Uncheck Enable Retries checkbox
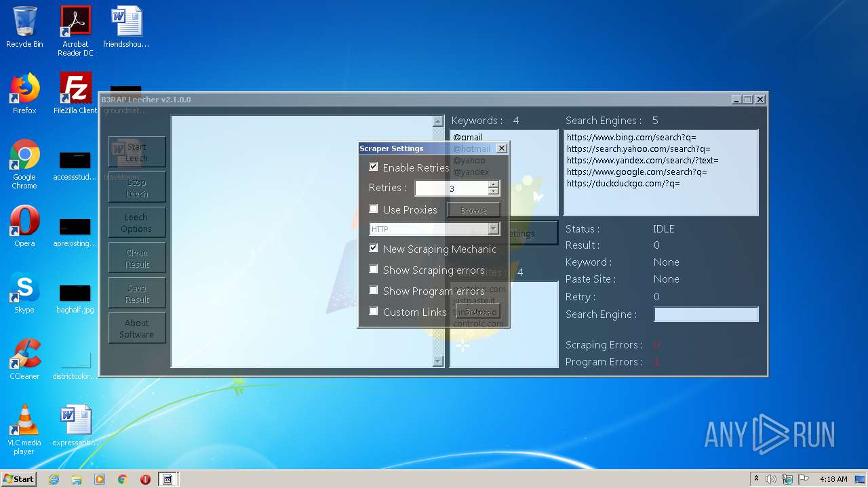Image resolution: width=868 pixels, height=488 pixels. 374,167
